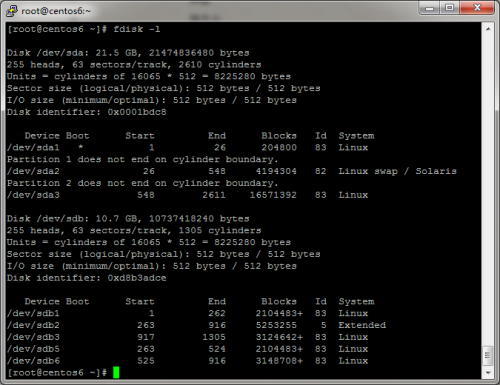Click end cylinder value 2611

pyautogui.click(x=214, y=195)
